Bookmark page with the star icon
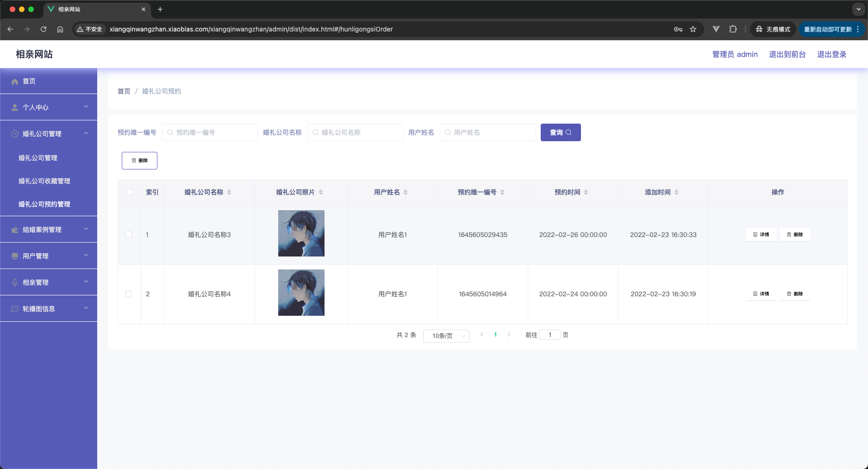The width and height of the screenshot is (868, 469). tap(693, 29)
